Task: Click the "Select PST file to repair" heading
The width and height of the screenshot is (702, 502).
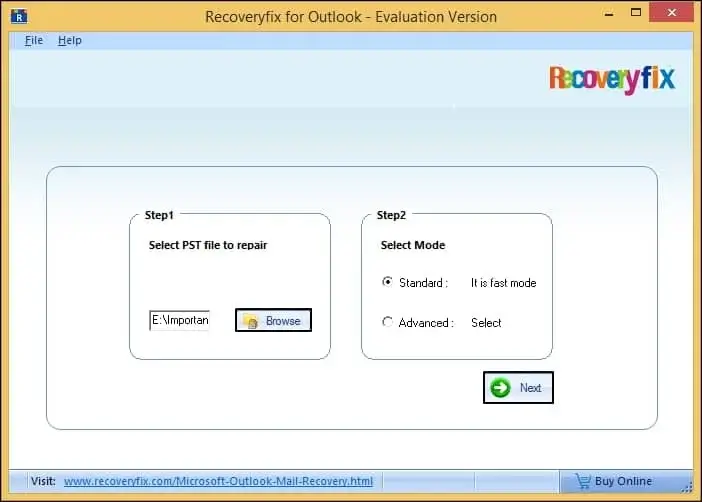Action: coord(208,245)
